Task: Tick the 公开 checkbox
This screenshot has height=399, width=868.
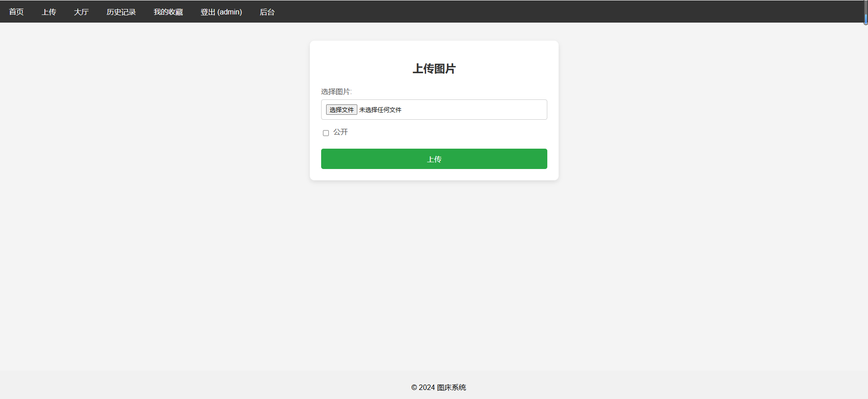Action: (x=326, y=133)
